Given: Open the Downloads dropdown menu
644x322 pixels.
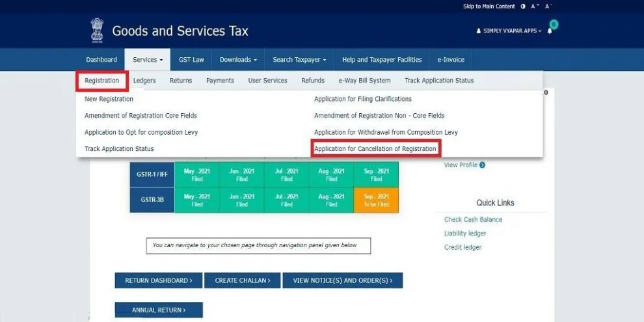Looking at the screenshot, I should 238,60.
